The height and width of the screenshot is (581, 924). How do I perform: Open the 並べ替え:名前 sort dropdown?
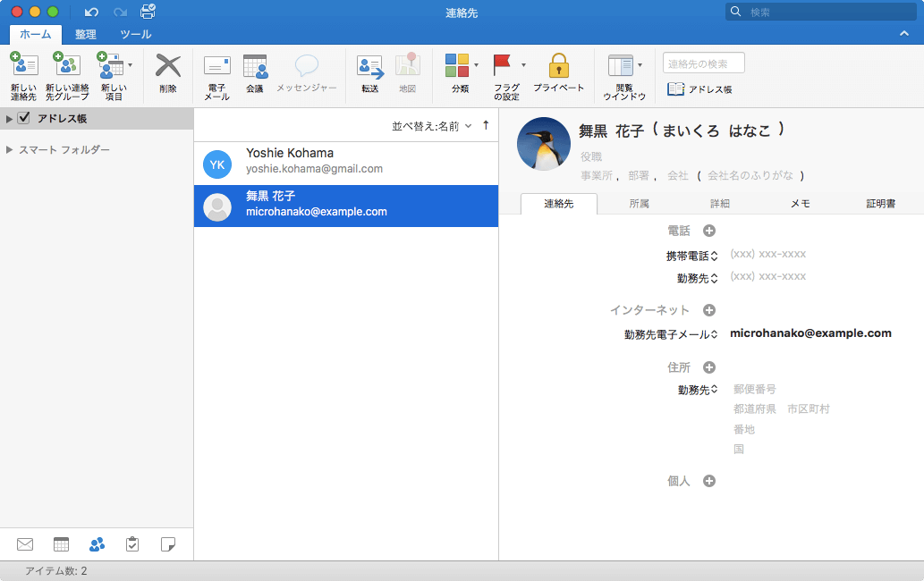pos(432,126)
